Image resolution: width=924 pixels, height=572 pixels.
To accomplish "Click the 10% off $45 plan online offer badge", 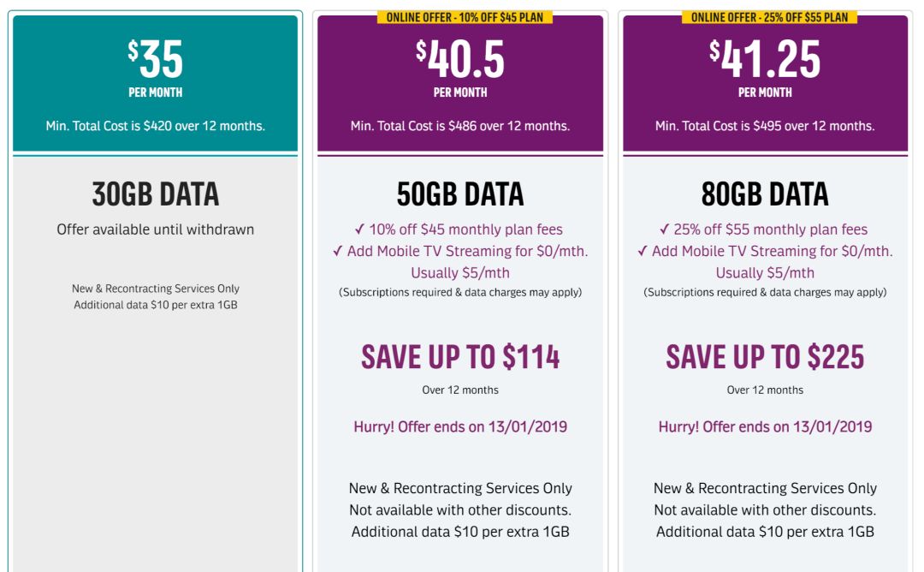I will [465, 17].
